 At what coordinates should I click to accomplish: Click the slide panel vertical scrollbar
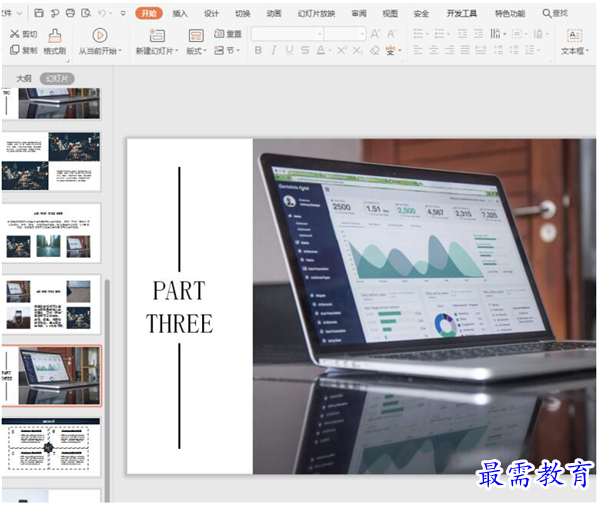(108, 390)
